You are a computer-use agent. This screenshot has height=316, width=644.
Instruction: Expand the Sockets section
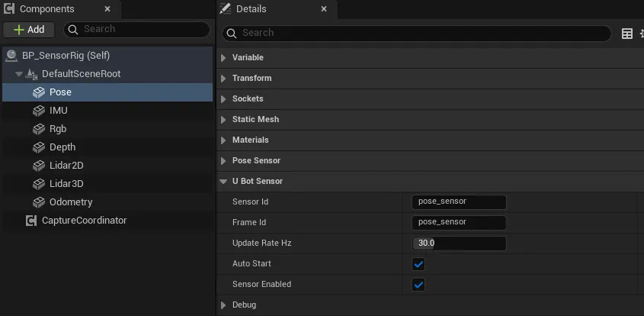[223, 99]
